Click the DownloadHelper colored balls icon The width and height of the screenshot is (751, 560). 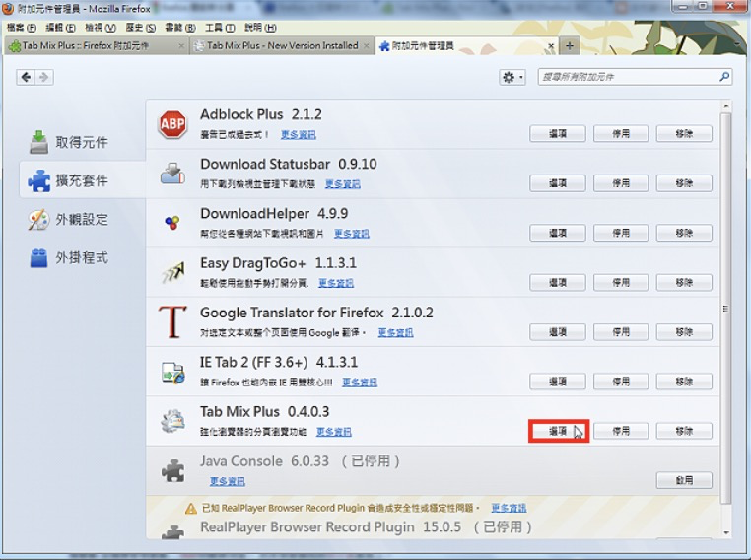tap(171, 223)
